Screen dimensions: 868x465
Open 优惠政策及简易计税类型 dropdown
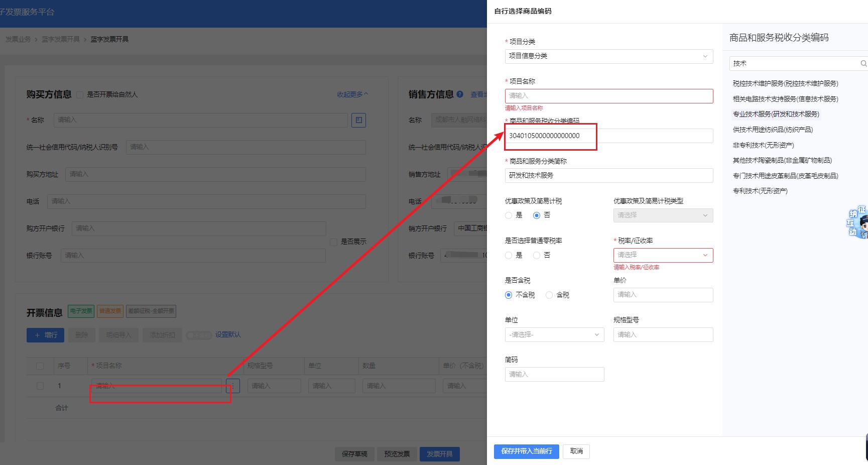click(663, 215)
